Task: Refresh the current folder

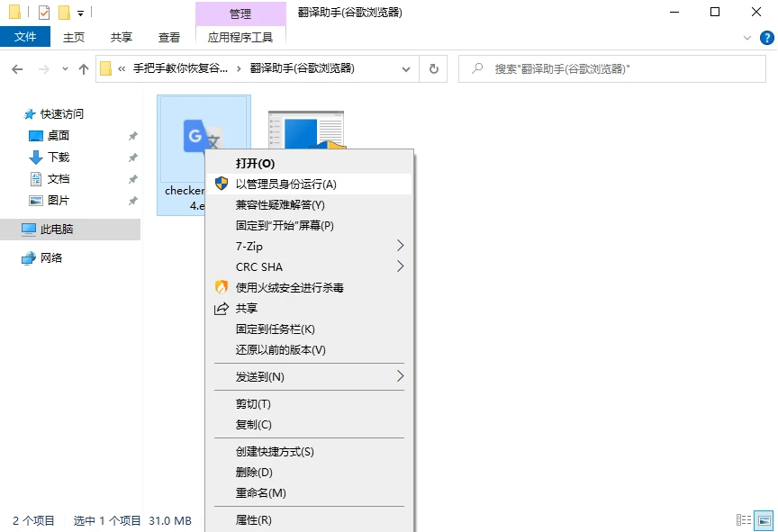Action: pyautogui.click(x=434, y=69)
